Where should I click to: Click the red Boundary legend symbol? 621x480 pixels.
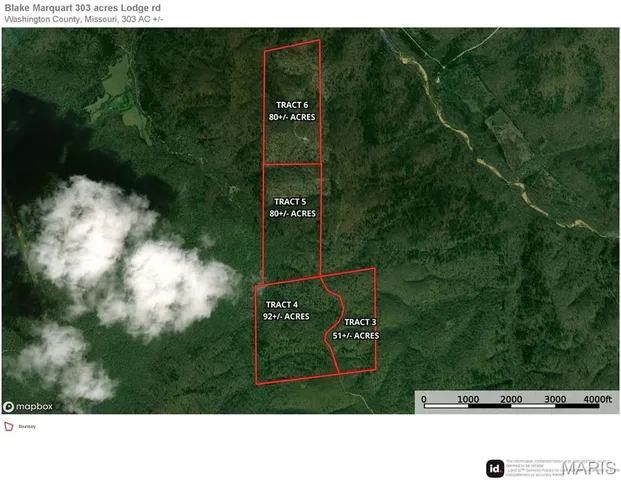coord(9,426)
